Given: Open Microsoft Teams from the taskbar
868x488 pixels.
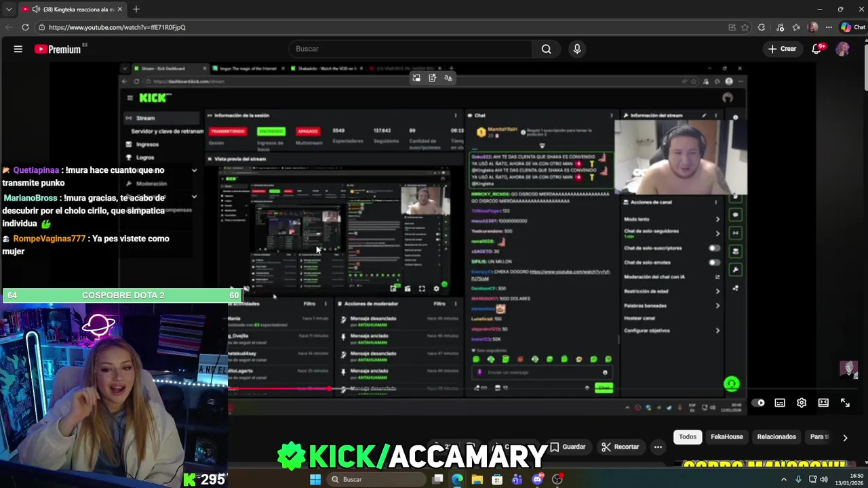Looking at the screenshot, I should click(x=517, y=479).
